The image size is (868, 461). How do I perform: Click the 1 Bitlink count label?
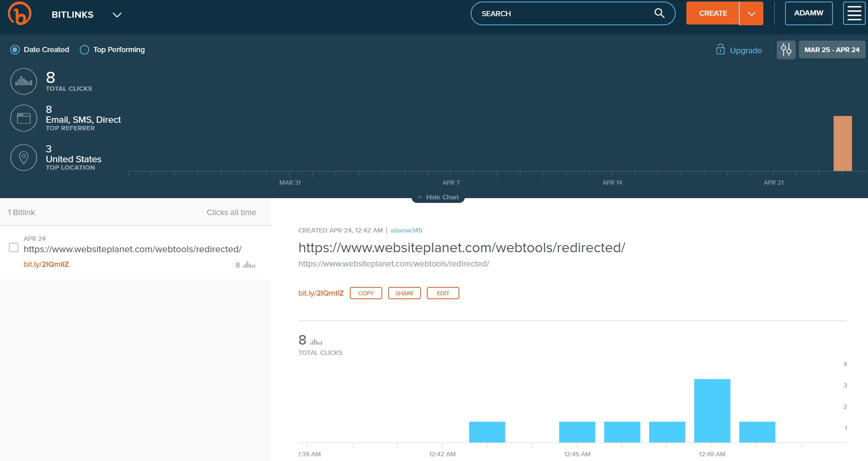point(21,212)
